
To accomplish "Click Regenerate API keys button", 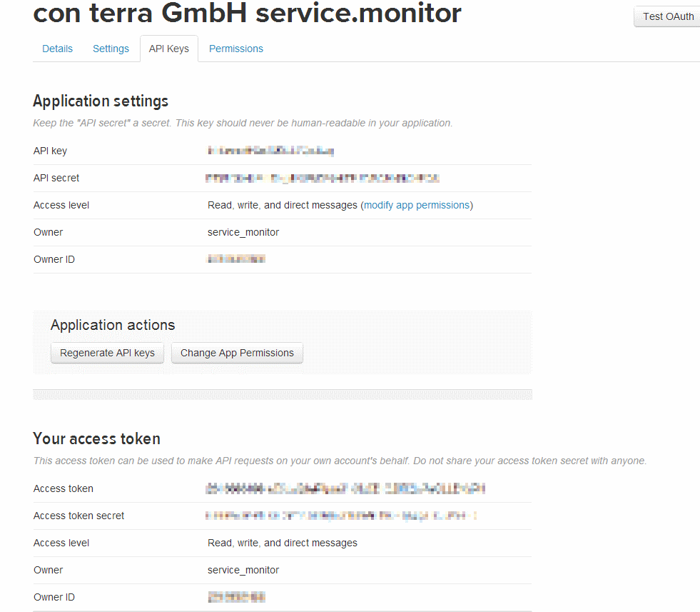I will (x=107, y=353).
